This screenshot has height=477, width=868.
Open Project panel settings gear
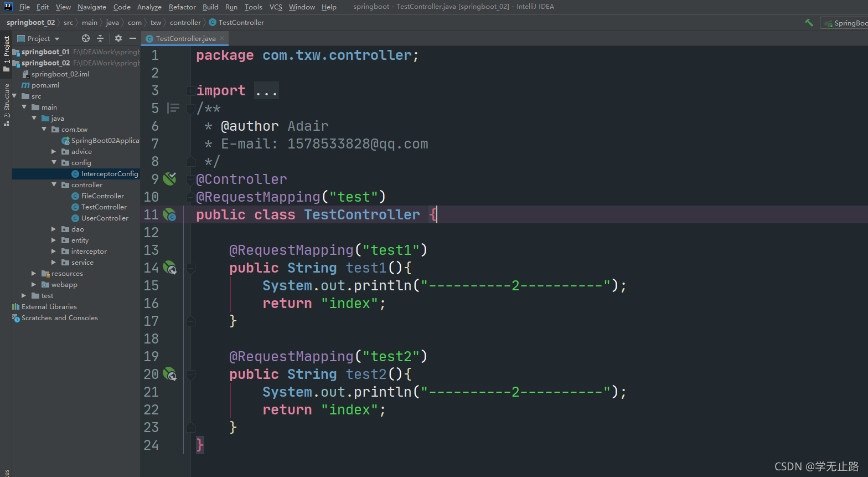coord(118,38)
